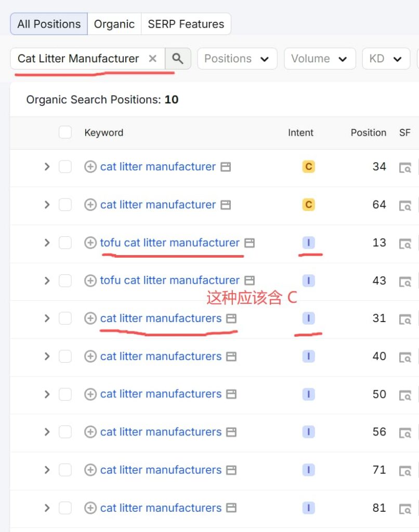The height and width of the screenshot is (532, 419).
Task: Click the I intent badge in position 56 row
Action: [x=309, y=432]
